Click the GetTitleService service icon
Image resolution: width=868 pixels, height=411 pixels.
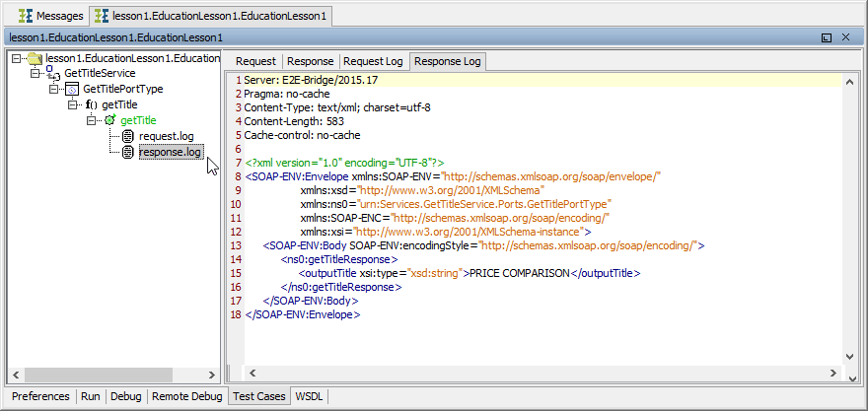point(53,74)
